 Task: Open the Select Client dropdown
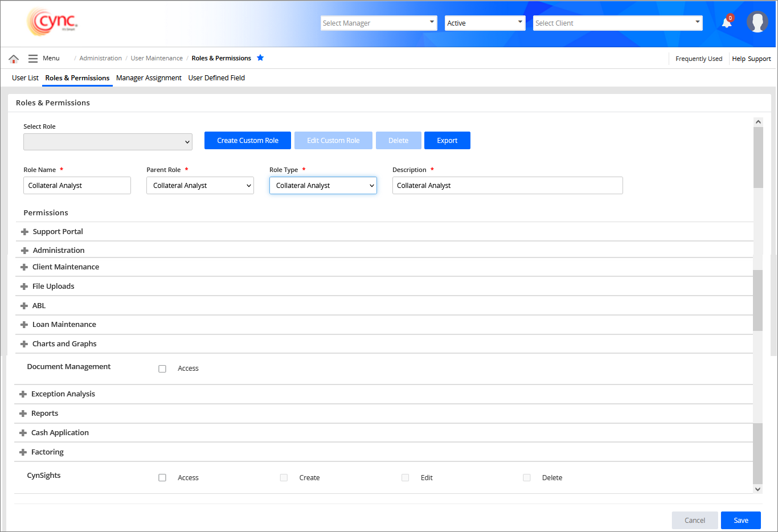click(617, 23)
